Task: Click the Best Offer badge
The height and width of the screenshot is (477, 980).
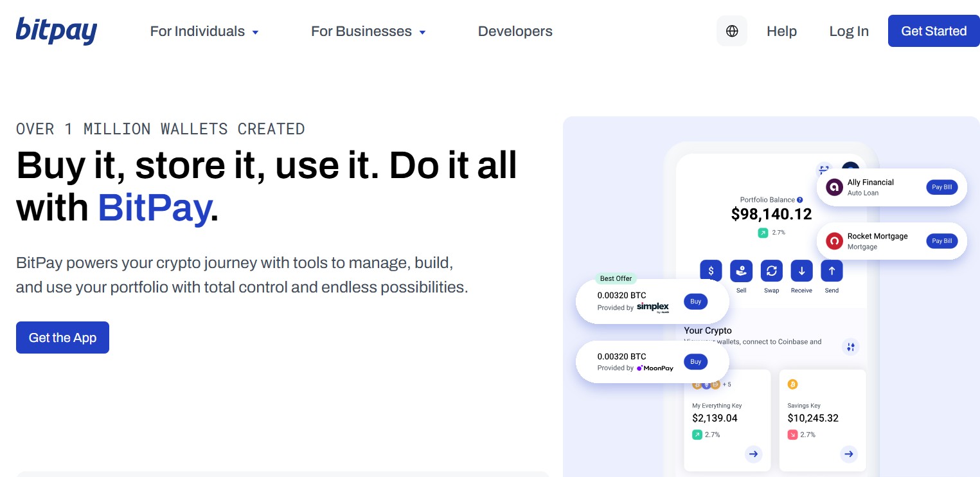Action: [616, 278]
